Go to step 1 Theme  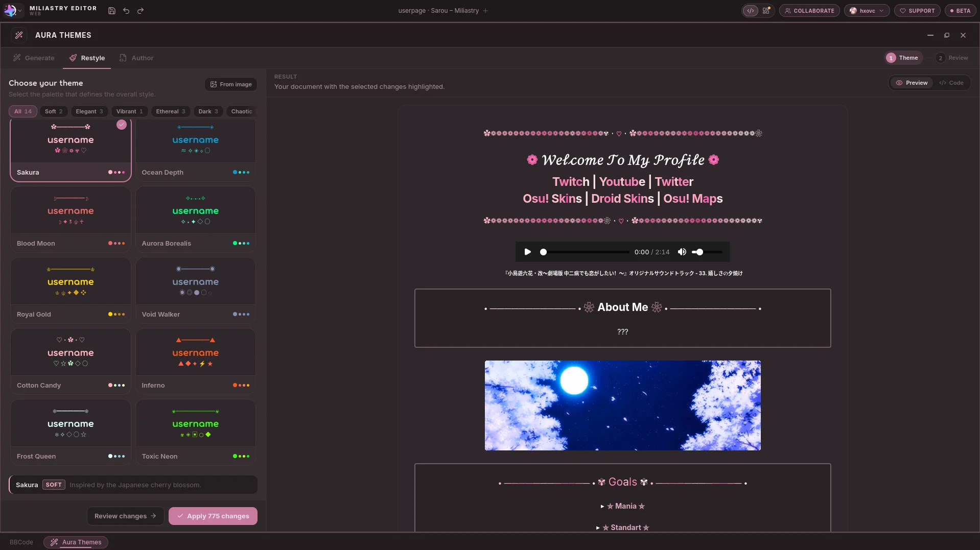click(x=903, y=58)
